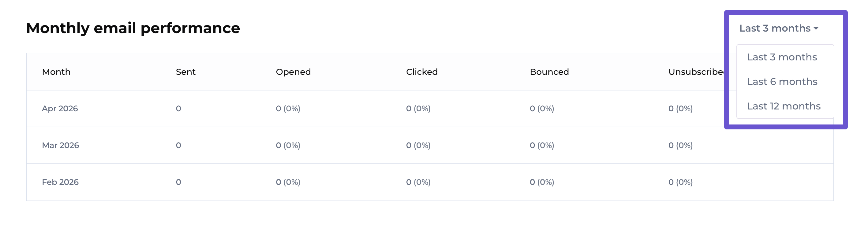Select the Feb 2026 row label
Viewport: 868px width, 241px height.
pos(60,182)
